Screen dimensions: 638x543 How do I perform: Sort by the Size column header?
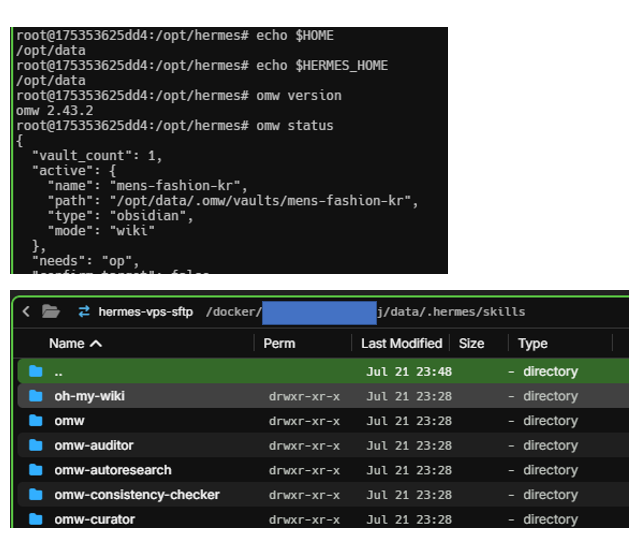[472, 344]
